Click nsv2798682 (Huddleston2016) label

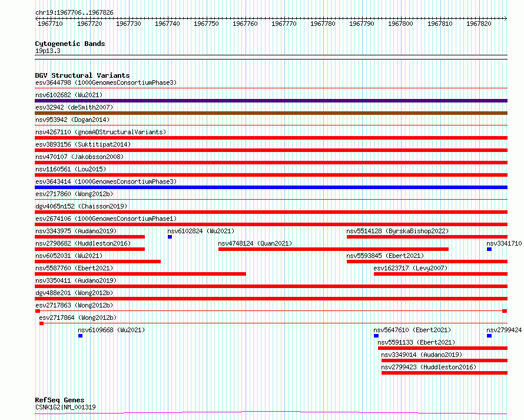(x=83, y=243)
